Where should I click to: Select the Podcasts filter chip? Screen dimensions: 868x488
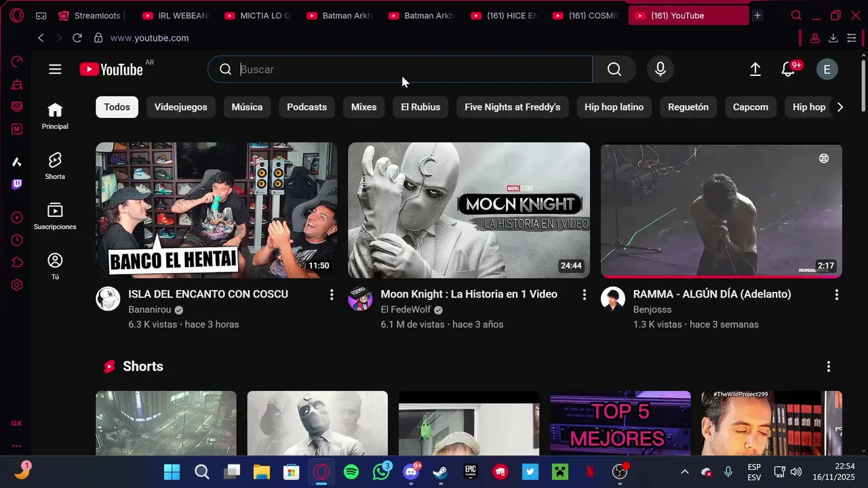tap(307, 107)
